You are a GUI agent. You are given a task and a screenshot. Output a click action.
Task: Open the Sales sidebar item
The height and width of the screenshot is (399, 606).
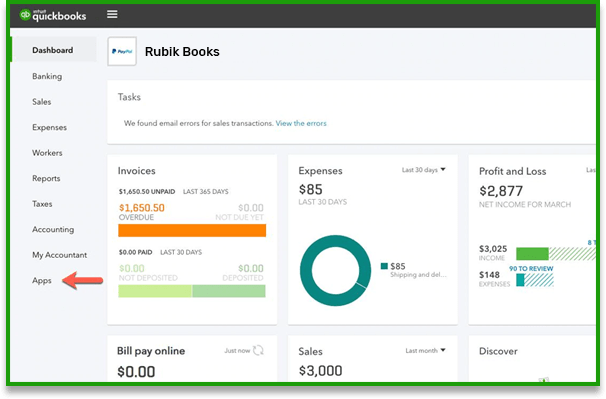click(42, 102)
